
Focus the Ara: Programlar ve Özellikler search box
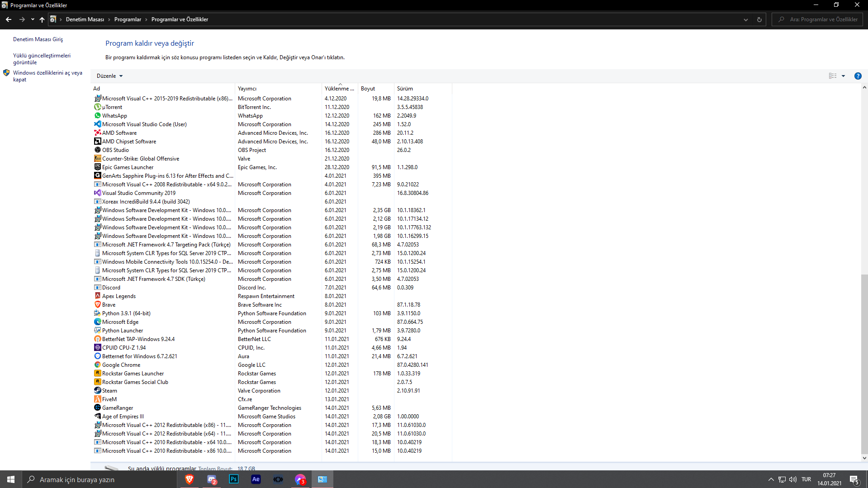click(x=817, y=19)
